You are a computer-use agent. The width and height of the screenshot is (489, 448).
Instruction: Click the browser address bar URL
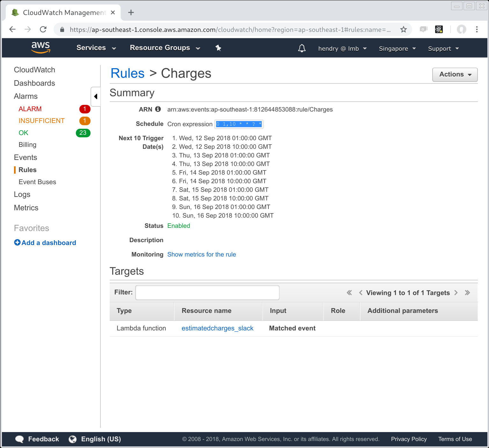tap(230, 30)
